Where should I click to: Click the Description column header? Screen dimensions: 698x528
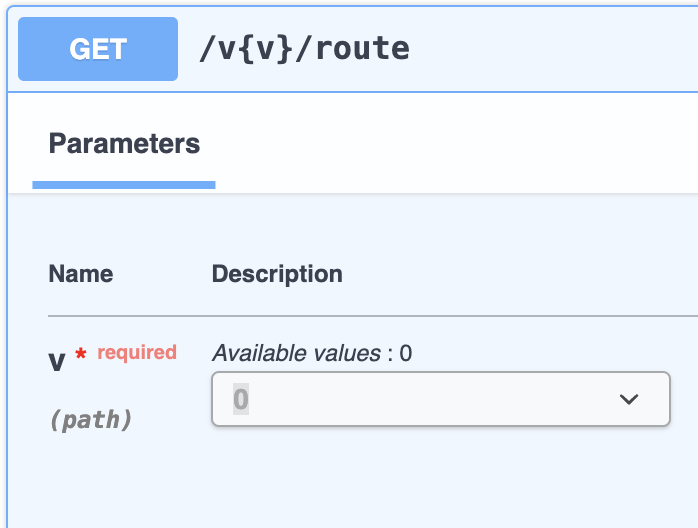(277, 273)
